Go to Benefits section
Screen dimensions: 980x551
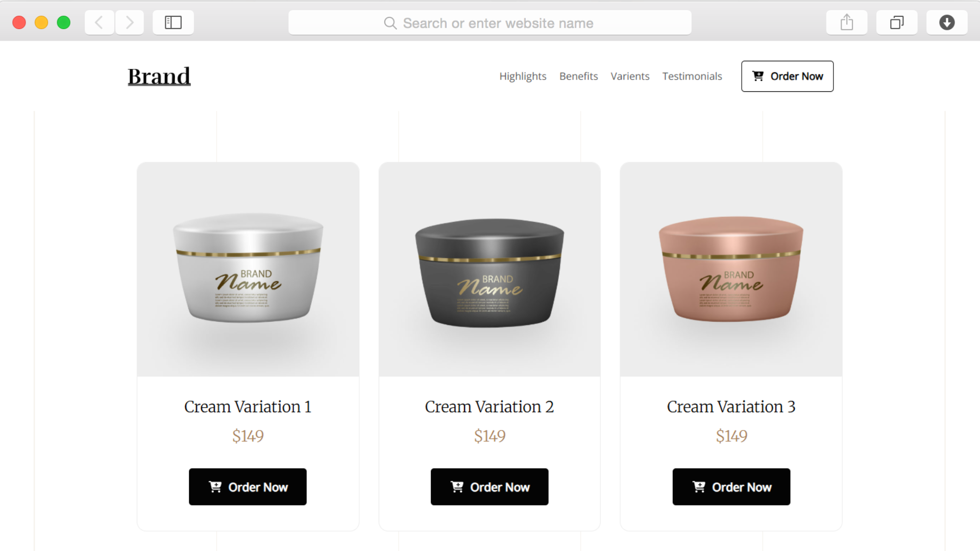click(x=578, y=76)
